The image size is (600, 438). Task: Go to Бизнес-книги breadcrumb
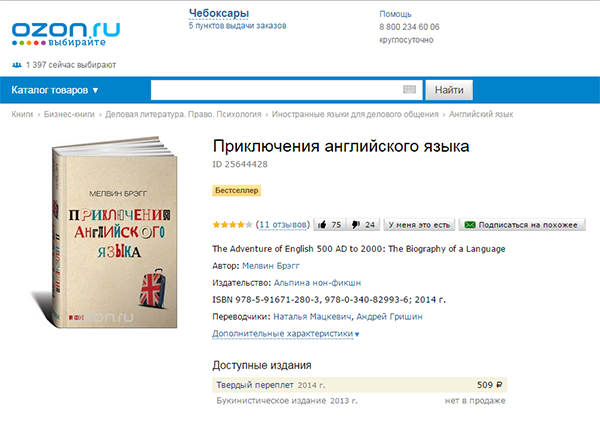click(x=69, y=114)
